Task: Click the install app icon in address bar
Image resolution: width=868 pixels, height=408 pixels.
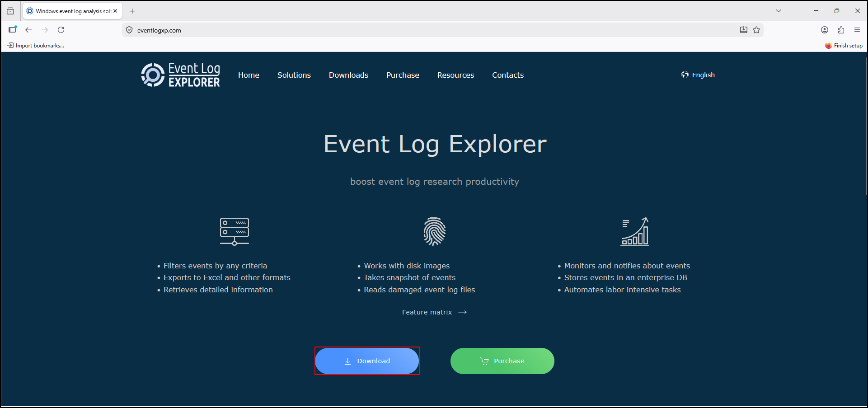Action: 744,30
